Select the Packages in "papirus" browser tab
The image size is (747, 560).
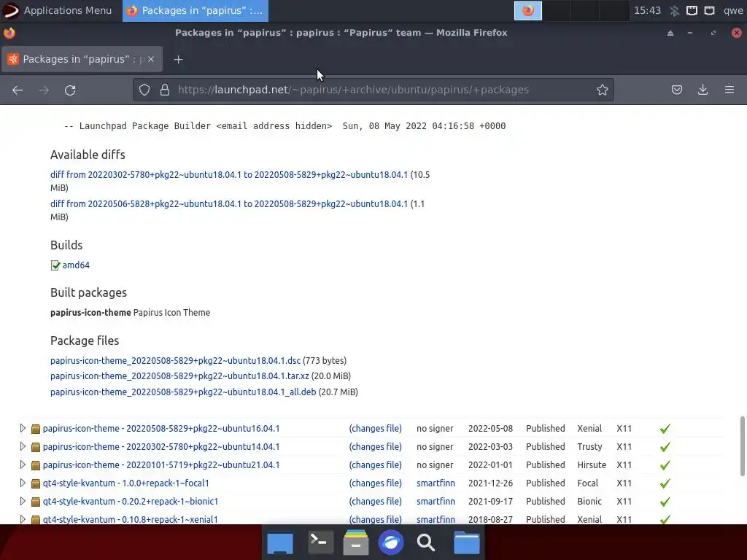82,59
